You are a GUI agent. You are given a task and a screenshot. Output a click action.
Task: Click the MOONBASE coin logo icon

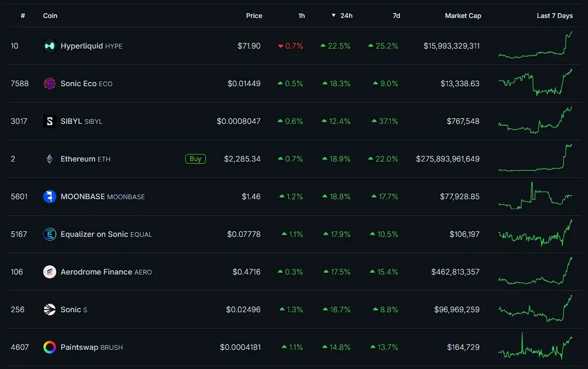click(50, 197)
